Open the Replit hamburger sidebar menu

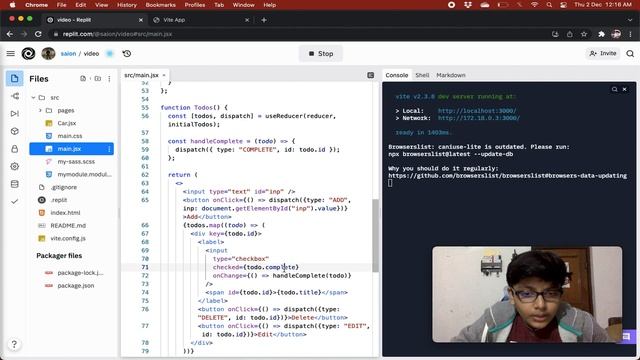11,53
